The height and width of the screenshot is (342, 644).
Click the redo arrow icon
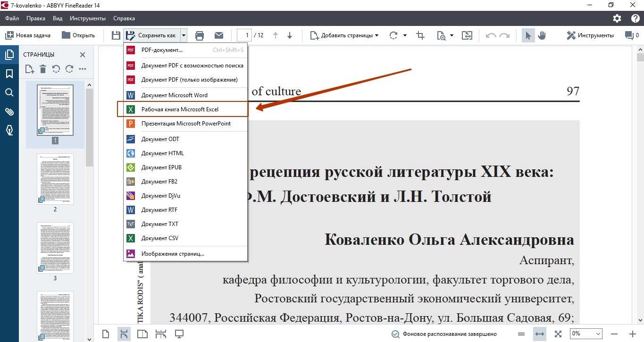(x=504, y=35)
